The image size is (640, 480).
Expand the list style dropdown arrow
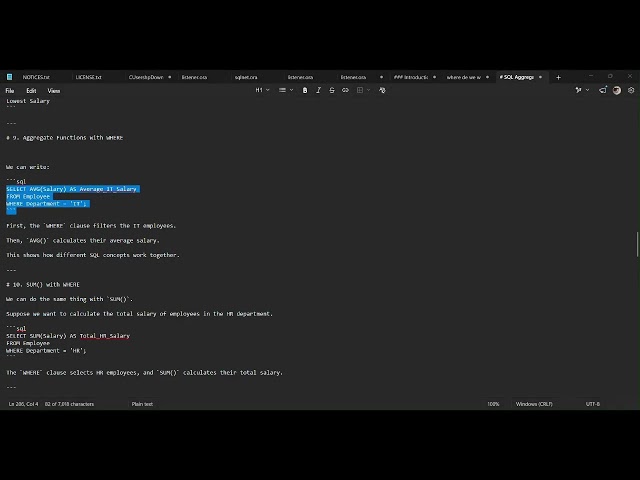point(291,90)
